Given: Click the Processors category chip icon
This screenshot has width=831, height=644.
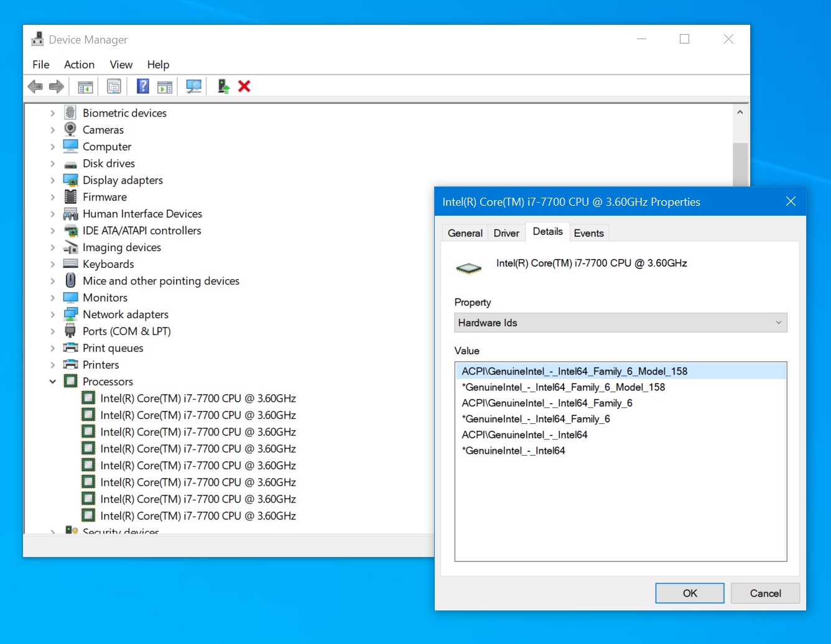Looking at the screenshot, I should pyautogui.click(x=70, y=381).
